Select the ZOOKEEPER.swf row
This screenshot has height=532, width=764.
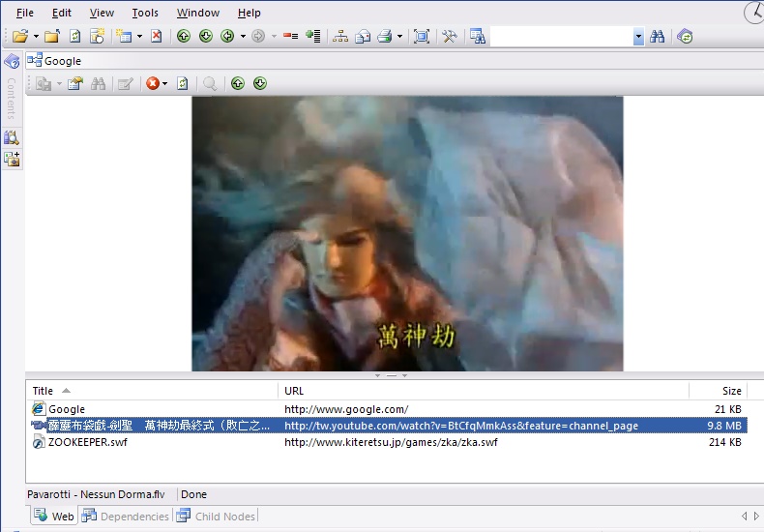pyautogui.click(x=387, y=442)
